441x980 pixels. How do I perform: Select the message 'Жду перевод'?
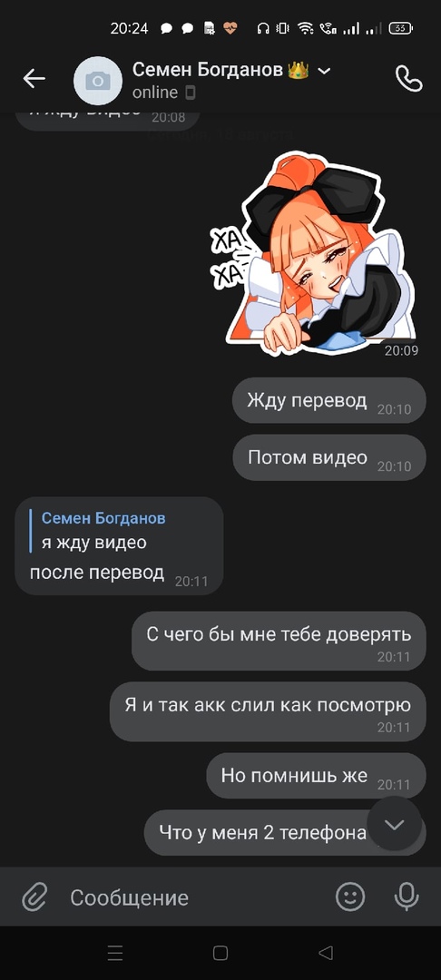tap(329, 400)
